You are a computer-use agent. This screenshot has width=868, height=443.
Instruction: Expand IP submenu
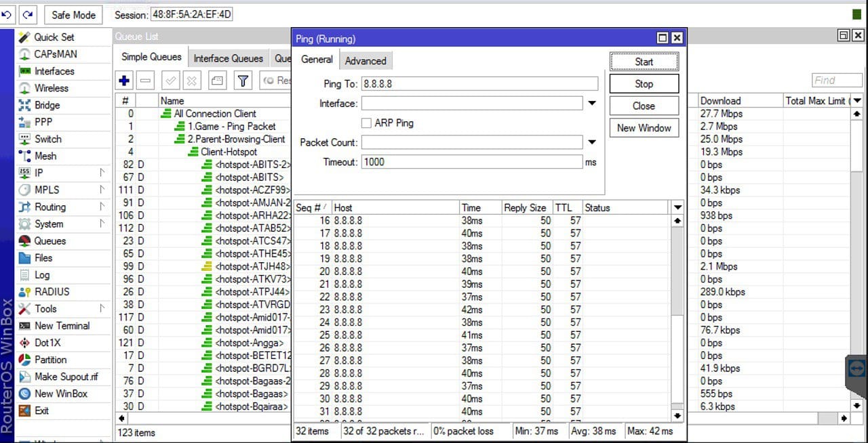[x=102, y=173]
